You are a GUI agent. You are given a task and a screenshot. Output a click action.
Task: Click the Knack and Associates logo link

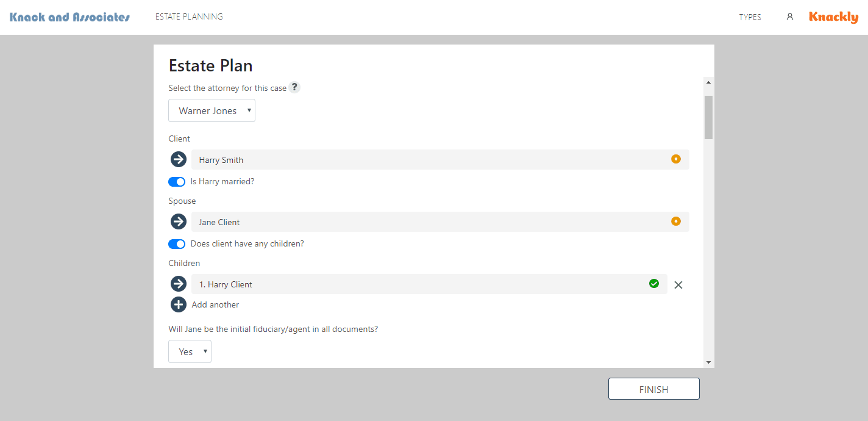coord(69,17)
